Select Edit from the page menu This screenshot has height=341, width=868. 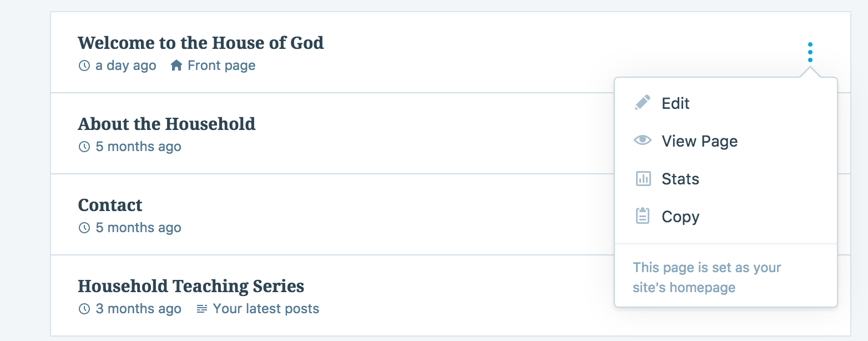pos(675,103)
